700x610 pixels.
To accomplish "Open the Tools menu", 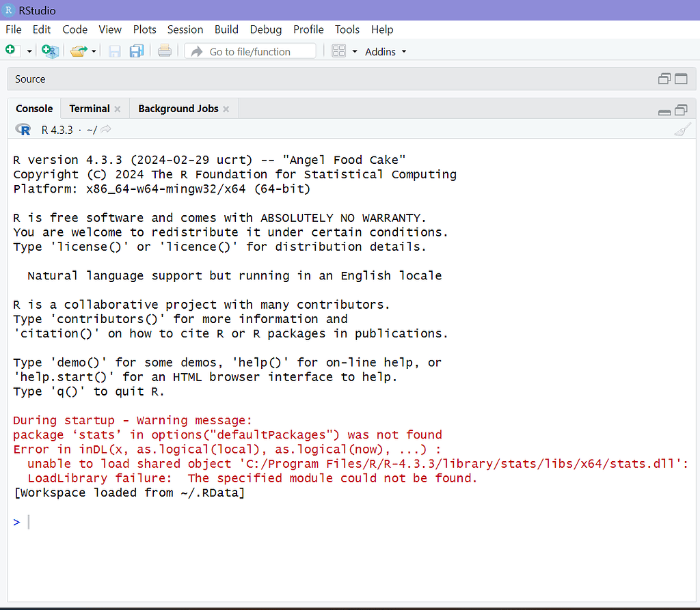I will tap(347, 29).
